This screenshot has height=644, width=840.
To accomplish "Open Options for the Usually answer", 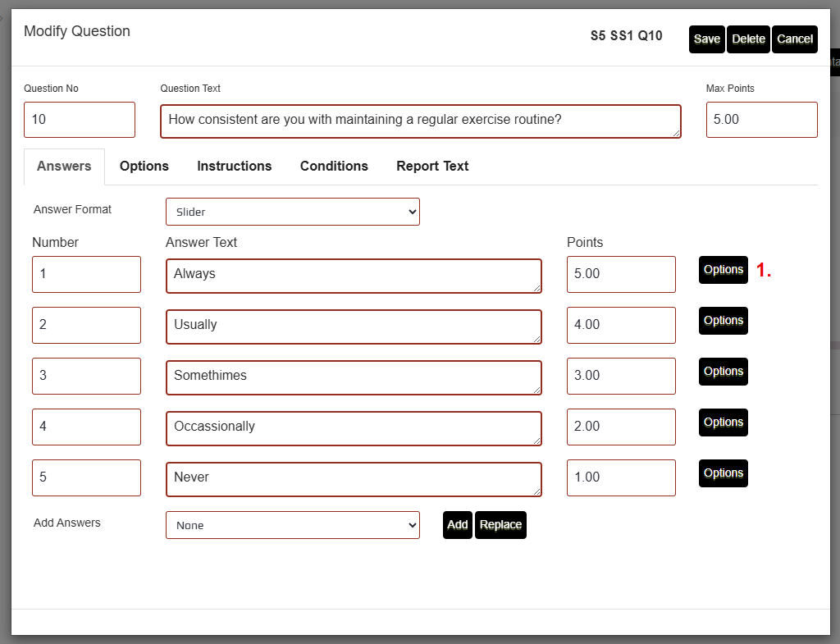I will (723, 321).
